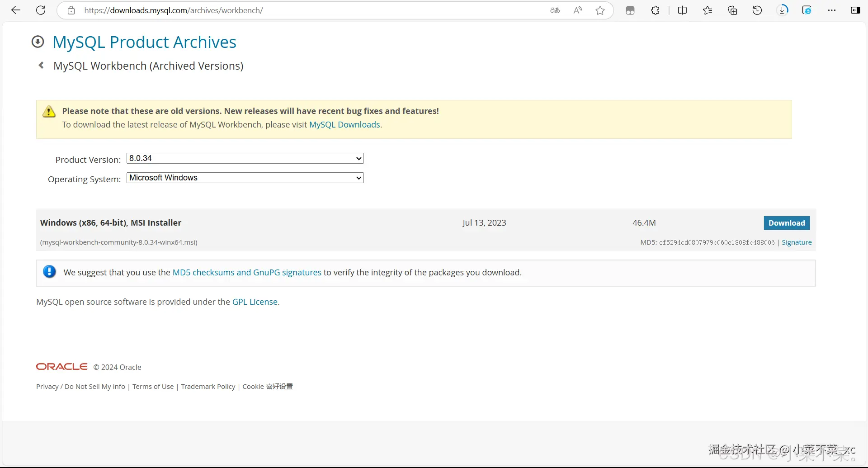The image size is (868, 468).
Task: Open the Cookie preferences link
Action: (268, 387)
